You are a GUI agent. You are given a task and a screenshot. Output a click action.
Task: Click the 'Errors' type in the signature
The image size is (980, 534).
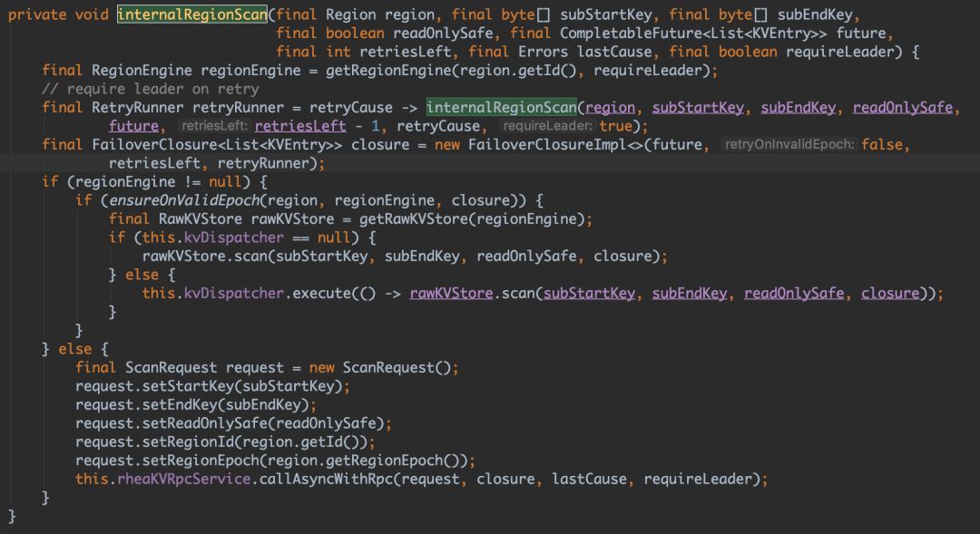pos(543,52)
